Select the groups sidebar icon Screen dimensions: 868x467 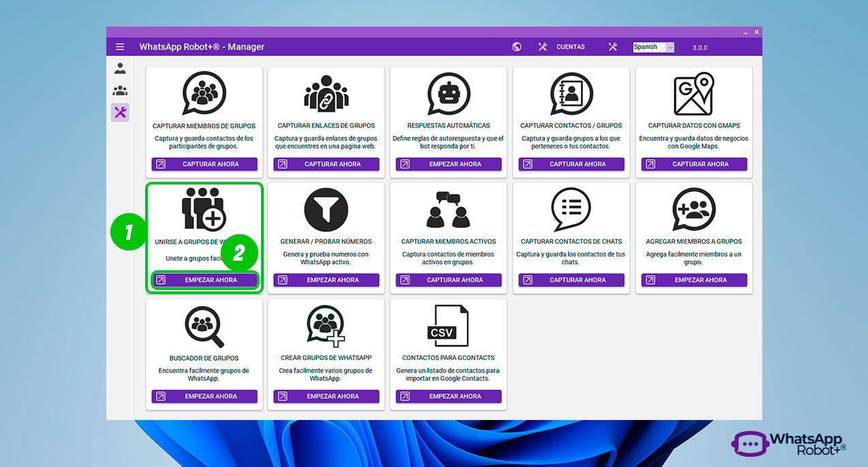[120, 91]
